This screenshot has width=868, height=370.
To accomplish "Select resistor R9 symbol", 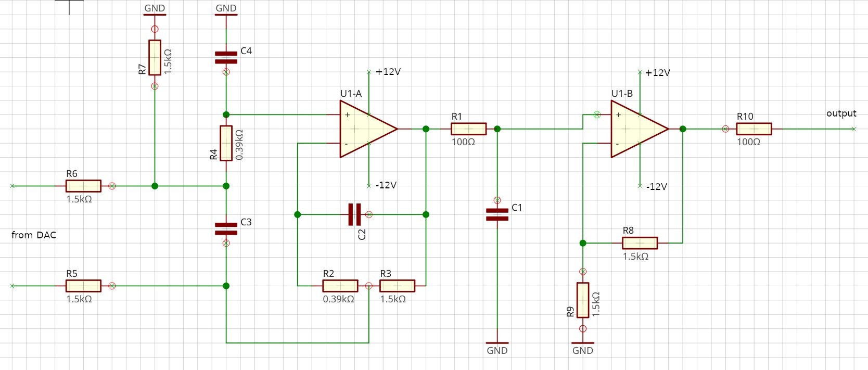I will pos(583,300).
